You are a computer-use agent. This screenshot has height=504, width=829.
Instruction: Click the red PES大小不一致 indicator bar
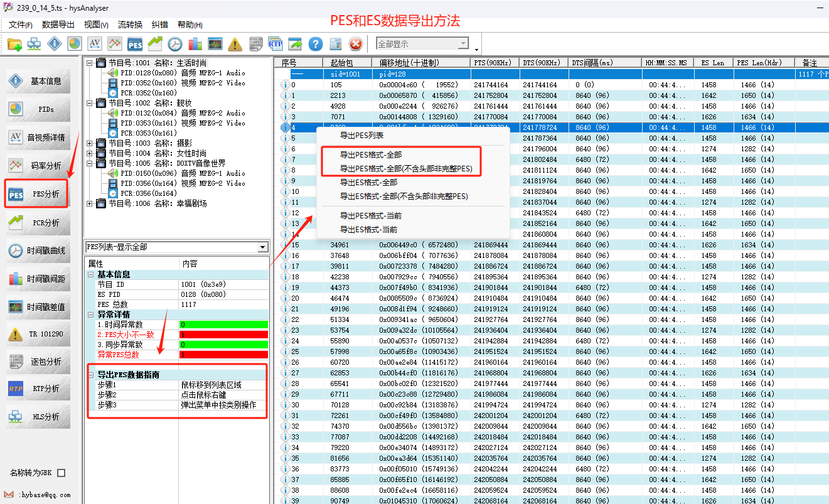tap(223, 335)
